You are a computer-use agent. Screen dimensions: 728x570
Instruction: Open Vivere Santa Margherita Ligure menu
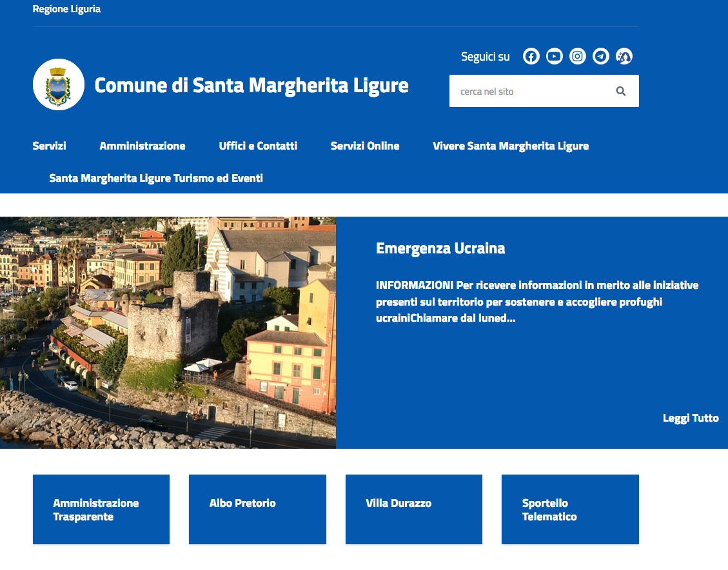coord(511,146)
